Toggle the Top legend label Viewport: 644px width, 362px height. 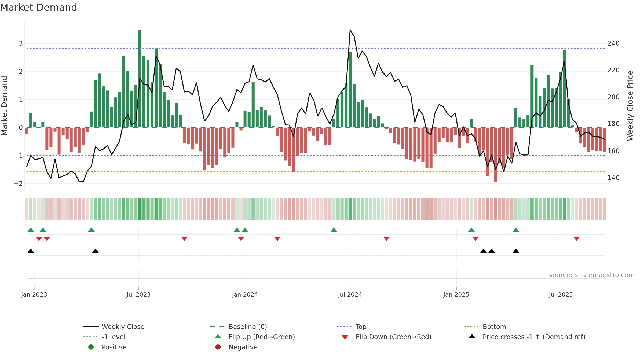coord(361,327)
